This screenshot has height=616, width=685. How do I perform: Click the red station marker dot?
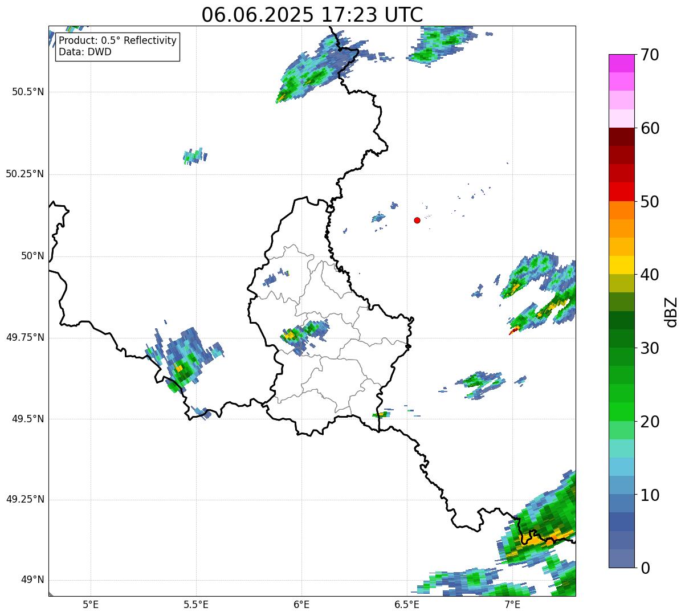click(x=417, y=220)
